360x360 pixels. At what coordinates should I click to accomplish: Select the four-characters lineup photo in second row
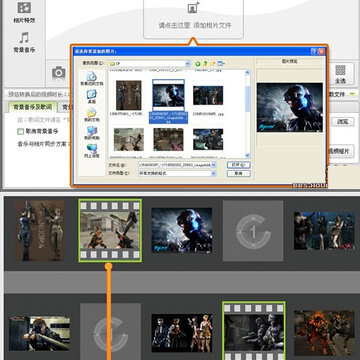click(182, 333)
